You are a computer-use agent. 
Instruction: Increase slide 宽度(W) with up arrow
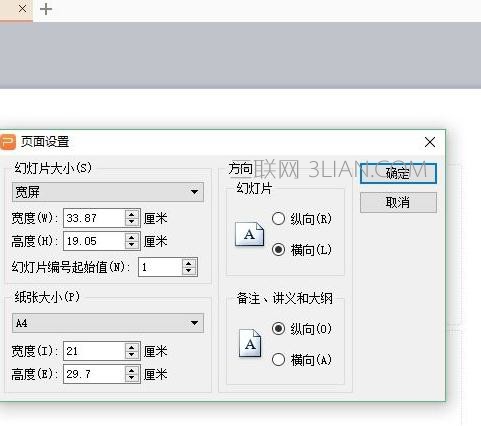(x=132, y=214)
